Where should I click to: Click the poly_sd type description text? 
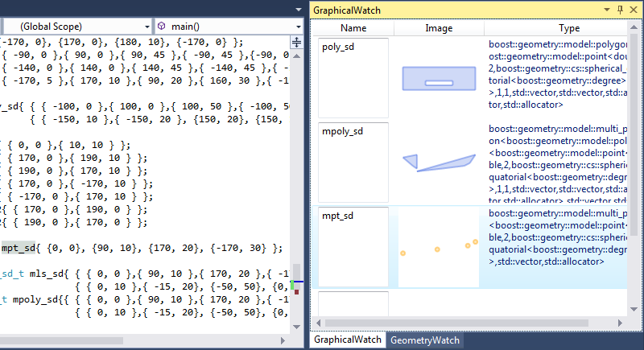click(x=558, y=74)
